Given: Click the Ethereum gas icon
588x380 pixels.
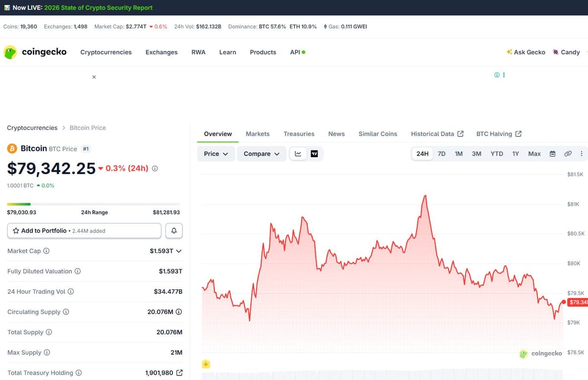Looking at the screenshot, I should tap(325, 26).
